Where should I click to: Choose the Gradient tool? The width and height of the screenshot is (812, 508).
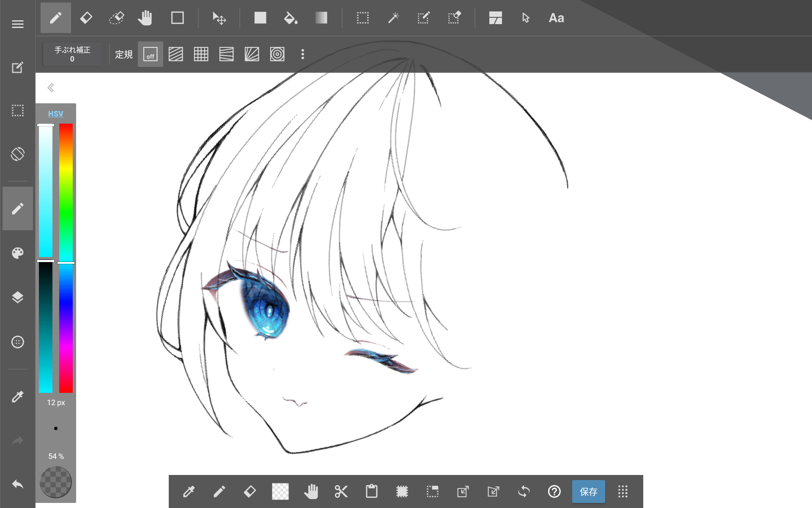[x=321, y=18]
